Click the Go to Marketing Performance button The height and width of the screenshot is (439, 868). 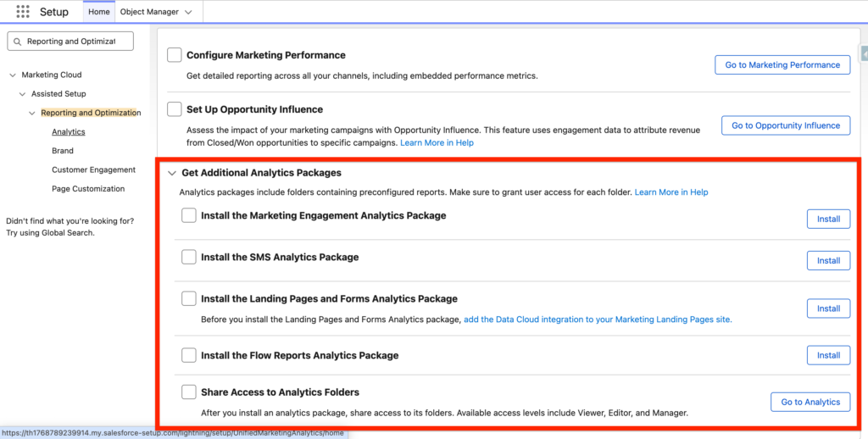coord(782,64)
